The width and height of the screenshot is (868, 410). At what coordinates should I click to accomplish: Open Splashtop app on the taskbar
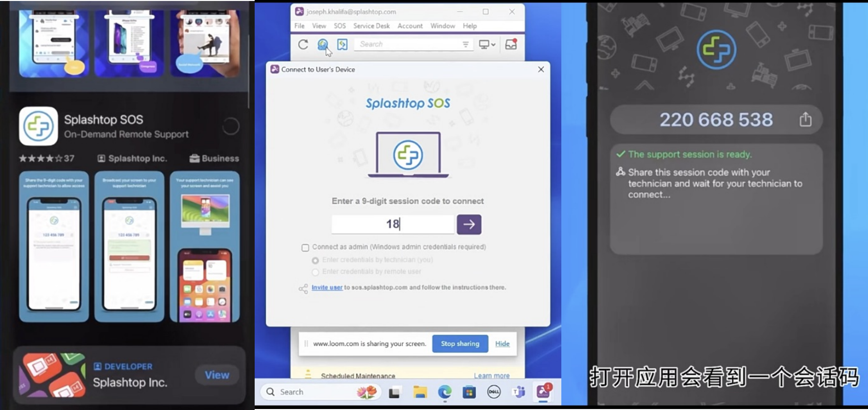click(x=543, y=392)
